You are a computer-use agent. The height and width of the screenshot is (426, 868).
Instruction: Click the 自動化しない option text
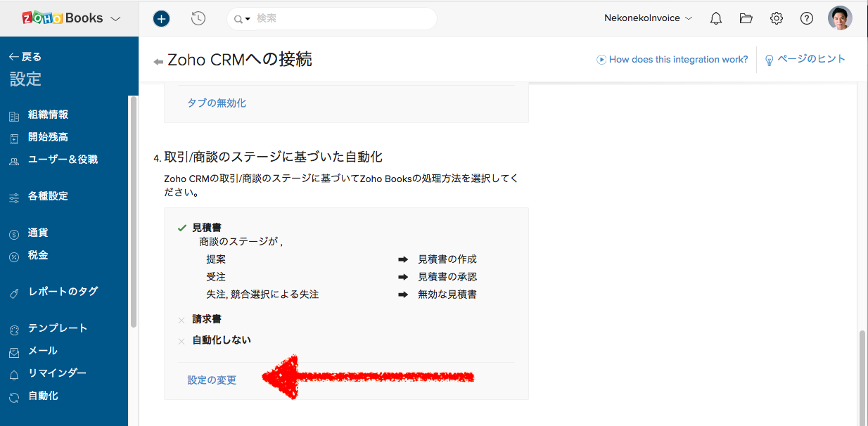222,340
